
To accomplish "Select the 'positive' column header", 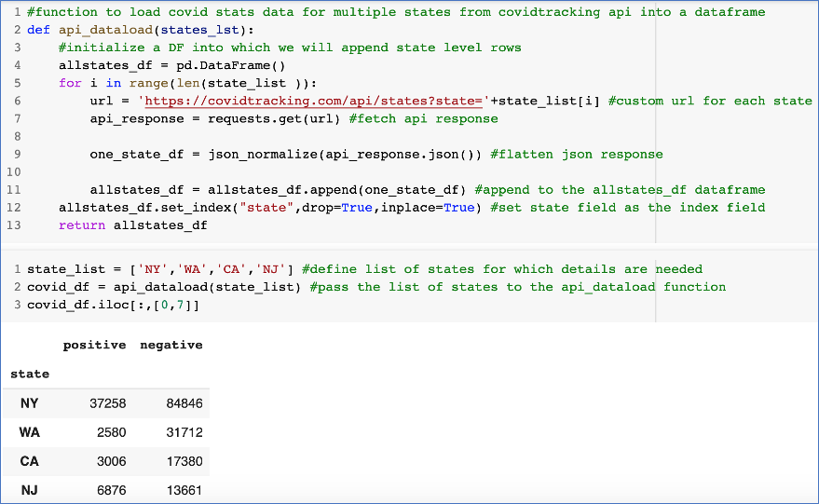I will point(94,345).
